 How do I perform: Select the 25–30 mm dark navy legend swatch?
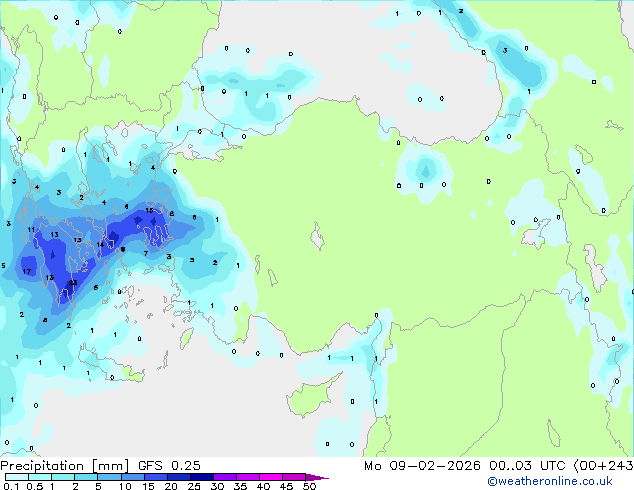[x=202, y=477]
